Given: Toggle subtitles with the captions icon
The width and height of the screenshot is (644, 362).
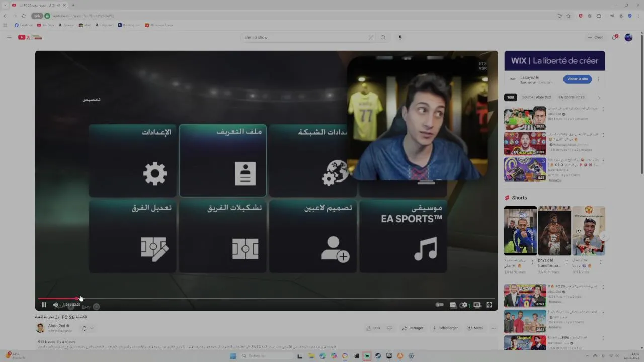Looking at the screenshot, I should point(452,305).
